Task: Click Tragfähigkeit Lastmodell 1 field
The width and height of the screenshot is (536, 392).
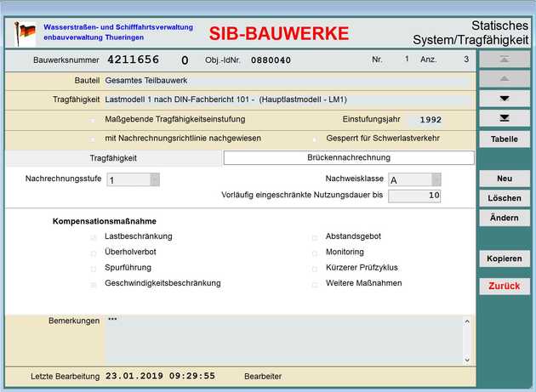Action: tap(288, 99)
